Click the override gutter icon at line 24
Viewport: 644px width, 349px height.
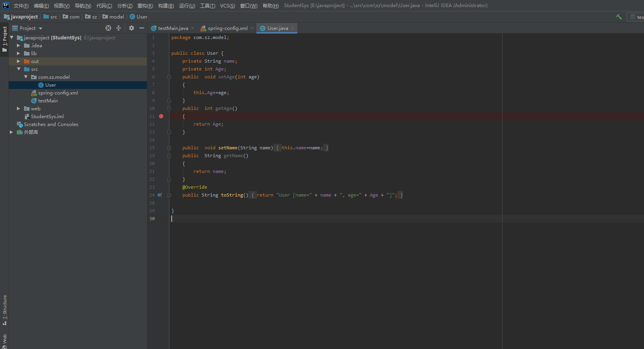(160, 195)
